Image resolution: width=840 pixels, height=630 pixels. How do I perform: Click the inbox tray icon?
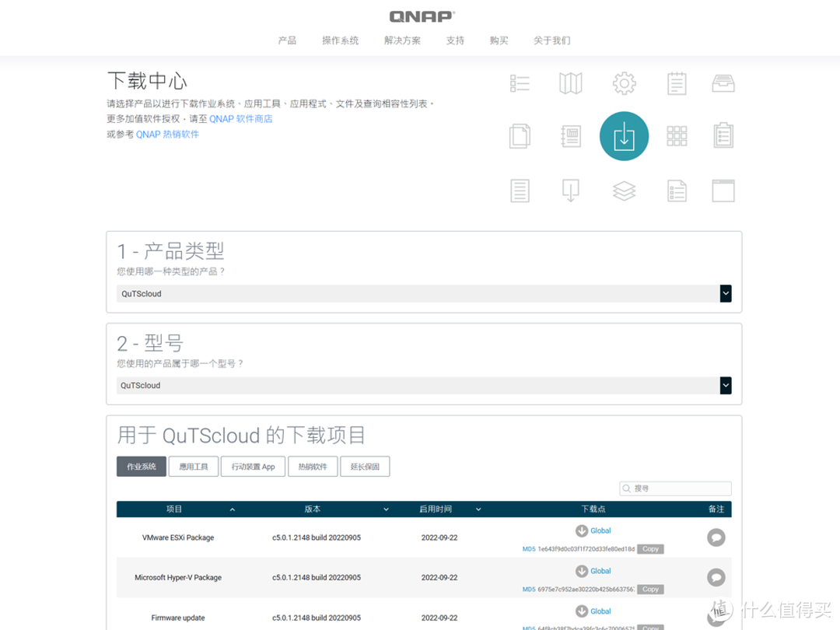(x=723, y=83)
